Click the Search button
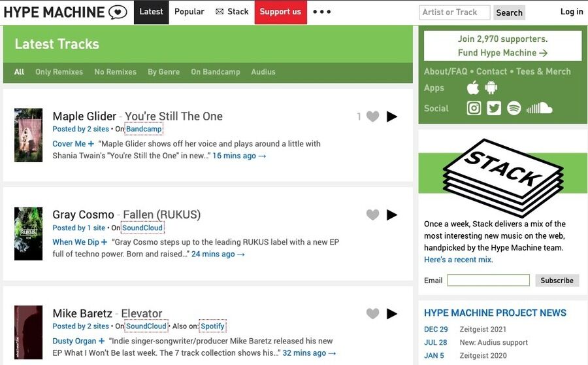The width and height of the screenshot is (588, 365). click(x=509, y=13)
